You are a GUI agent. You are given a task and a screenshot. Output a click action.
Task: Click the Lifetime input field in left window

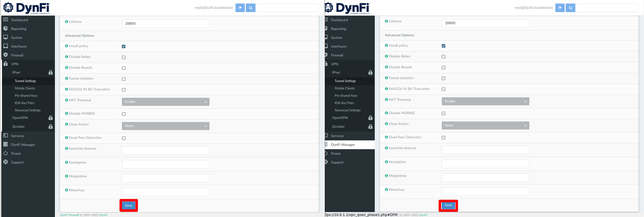[165, 24]
